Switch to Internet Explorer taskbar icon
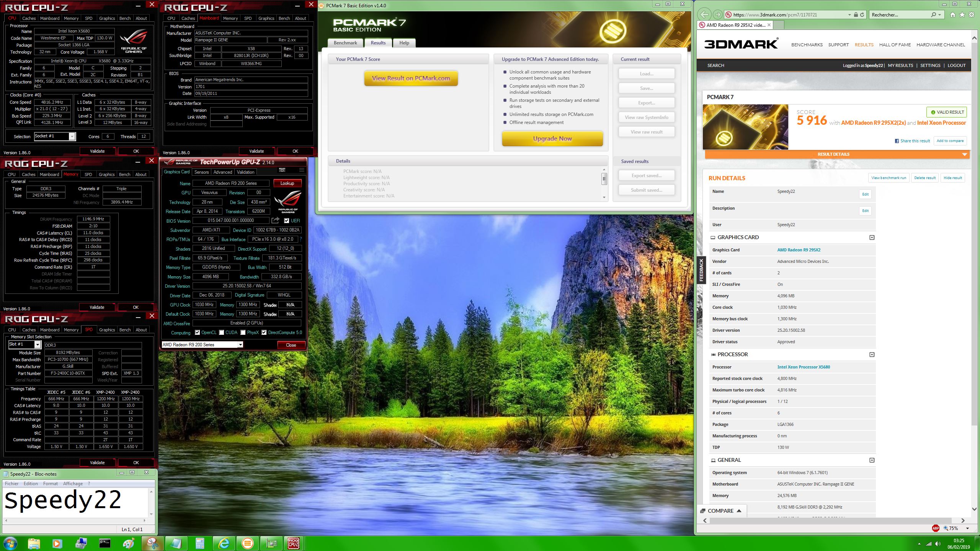Viewport: 980px width, 551px height. [x=224, y=543]
